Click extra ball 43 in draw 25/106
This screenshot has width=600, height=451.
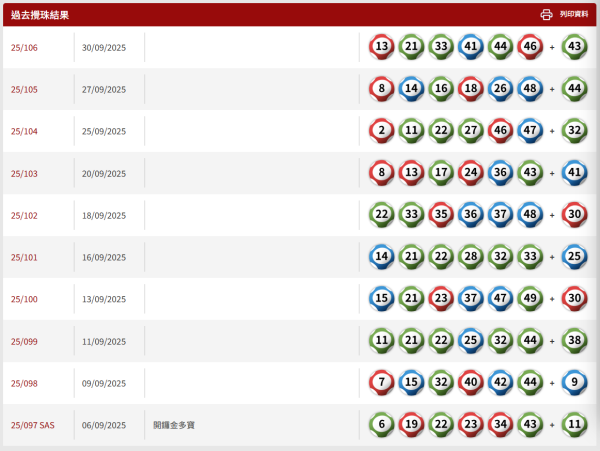(x=574, y=47)
